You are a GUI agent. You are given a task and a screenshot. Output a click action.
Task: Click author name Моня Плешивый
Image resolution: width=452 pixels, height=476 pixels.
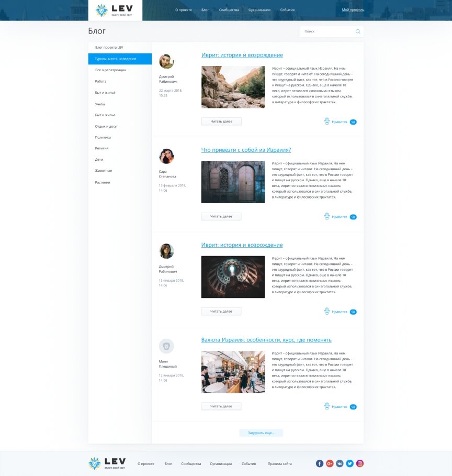tap(168, 364)
